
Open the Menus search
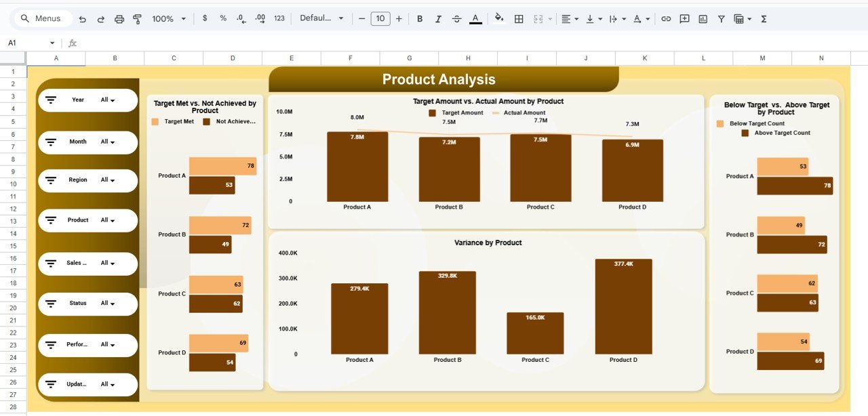coord(42,19)
